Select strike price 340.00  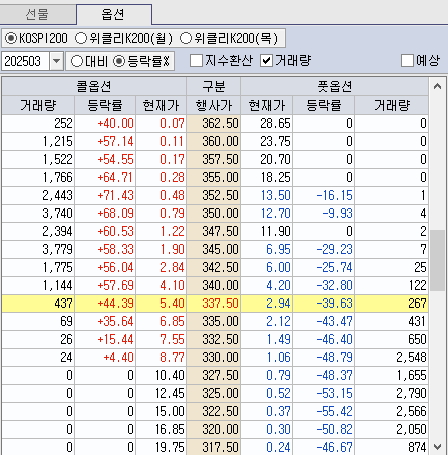(214, 285)
